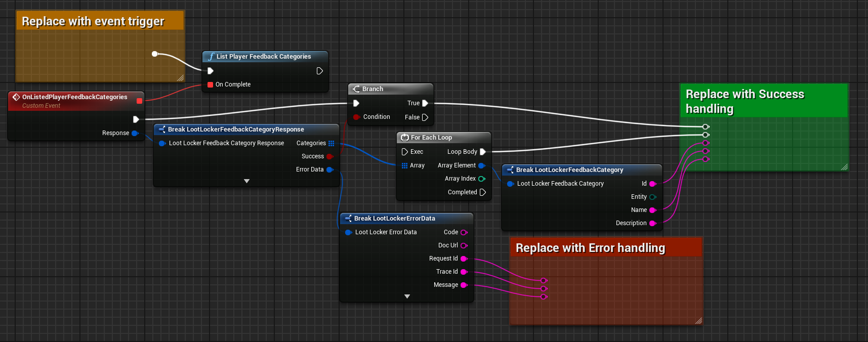Expand the Break LootLockerErrorData node pins

tap(407, 296)
